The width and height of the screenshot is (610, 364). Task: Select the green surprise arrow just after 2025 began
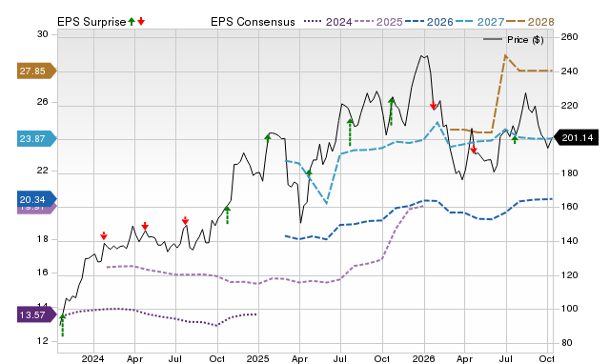point(268,137)
